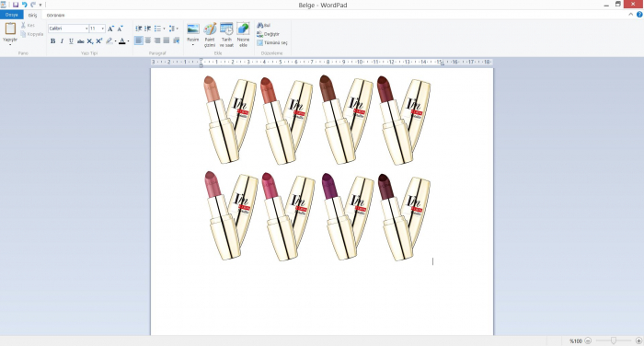Apply superscript formatting

(x=99, y=41)
